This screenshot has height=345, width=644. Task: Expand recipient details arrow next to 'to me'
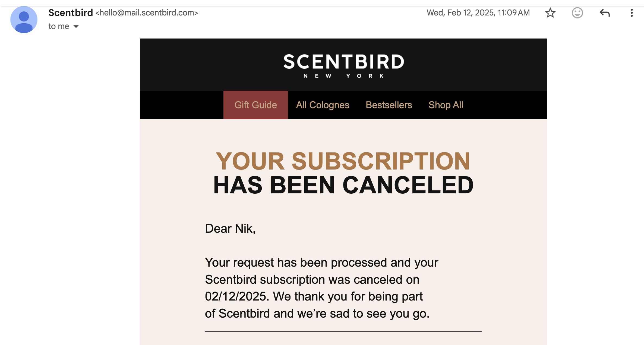point(76,26)
